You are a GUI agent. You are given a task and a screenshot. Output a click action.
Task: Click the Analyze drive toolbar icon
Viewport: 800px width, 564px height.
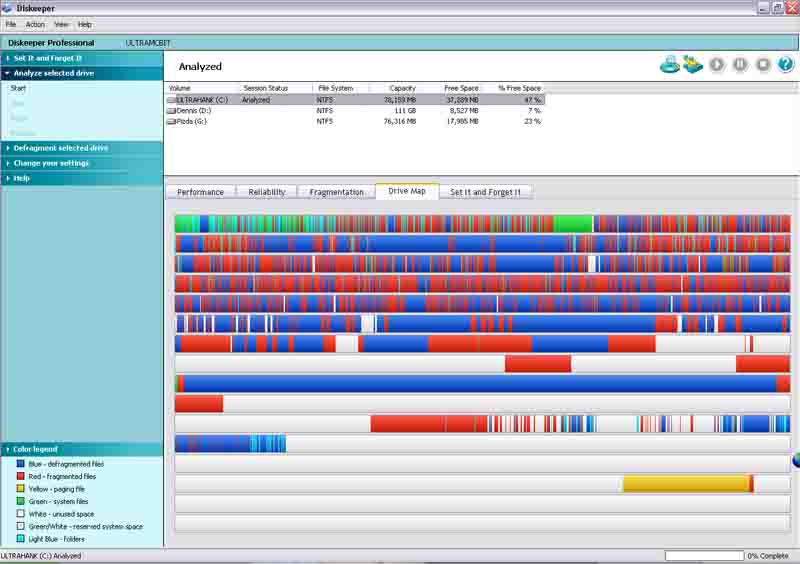point(670,65)
